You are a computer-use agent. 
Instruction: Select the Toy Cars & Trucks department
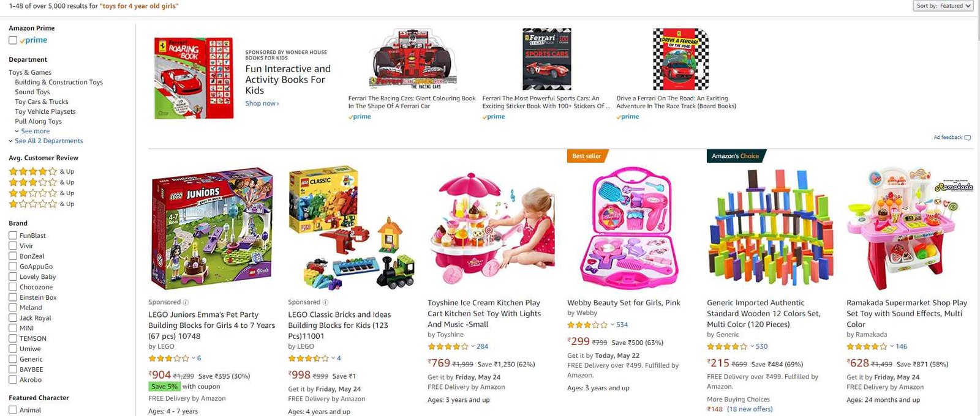(42, 102)
